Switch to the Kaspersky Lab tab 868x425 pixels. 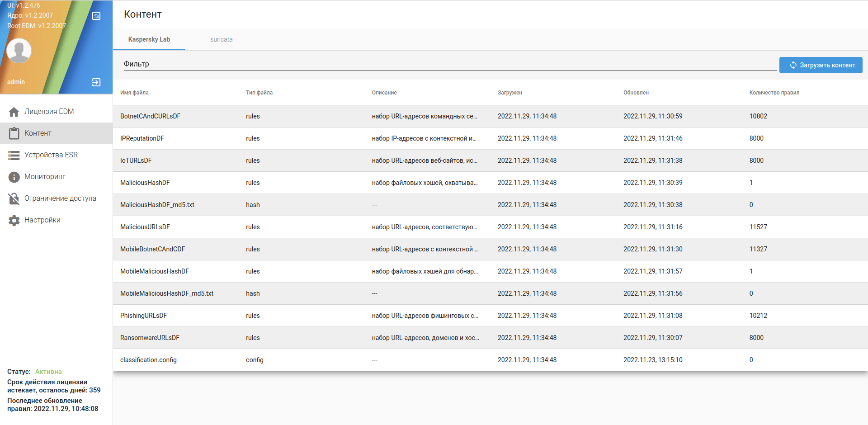click(x=149, y=39)
